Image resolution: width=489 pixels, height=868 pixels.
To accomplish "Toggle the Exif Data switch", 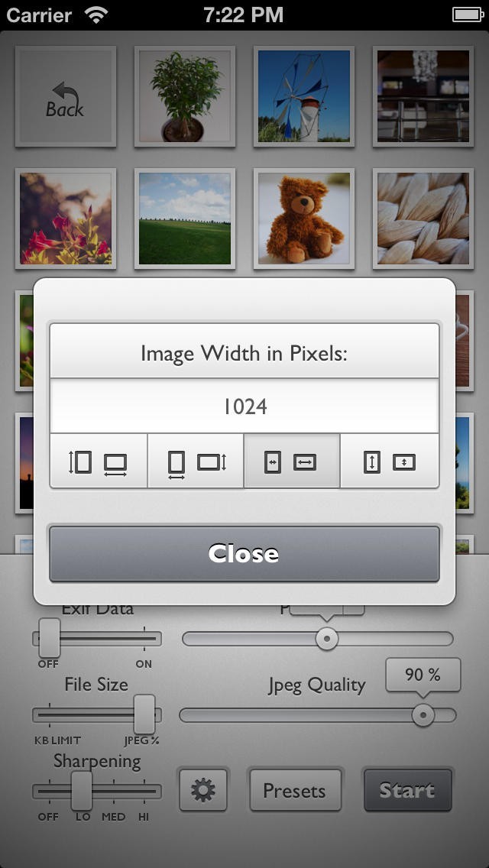I will [97, 638].
